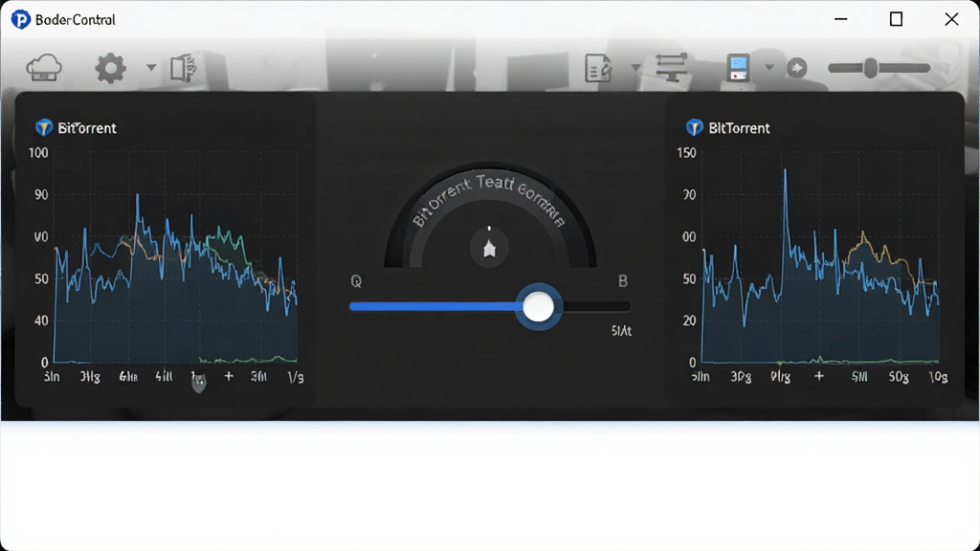Click the right chart BitTorrent title text
This screenshot has width=980, height=551.
pos(739,128)
